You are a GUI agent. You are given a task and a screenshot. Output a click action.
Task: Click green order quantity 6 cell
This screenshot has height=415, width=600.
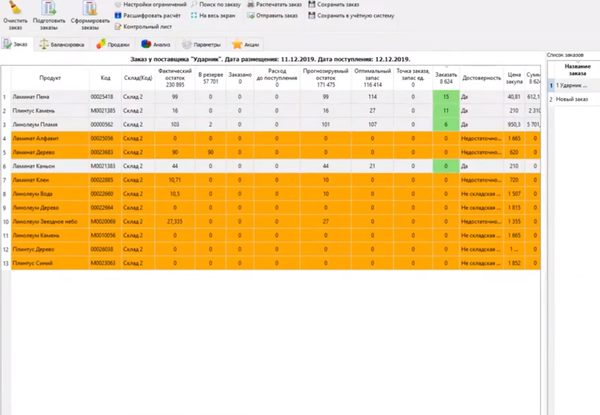446,125
